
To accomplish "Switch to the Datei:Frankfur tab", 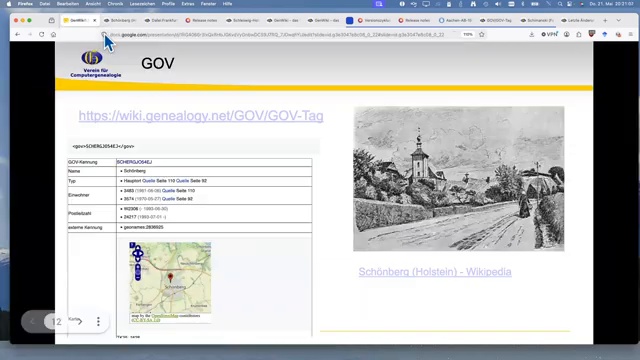I will coord(161,20).
